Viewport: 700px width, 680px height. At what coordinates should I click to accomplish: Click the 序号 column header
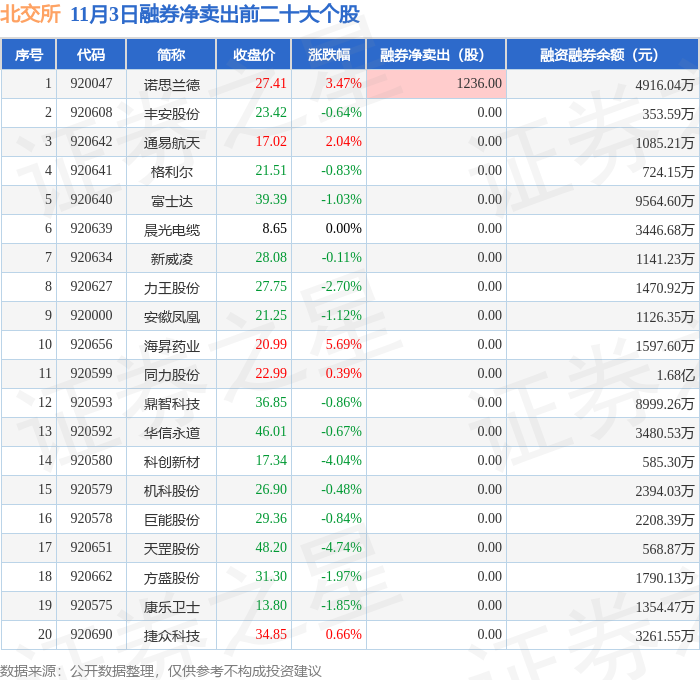(x=29, y=54)
